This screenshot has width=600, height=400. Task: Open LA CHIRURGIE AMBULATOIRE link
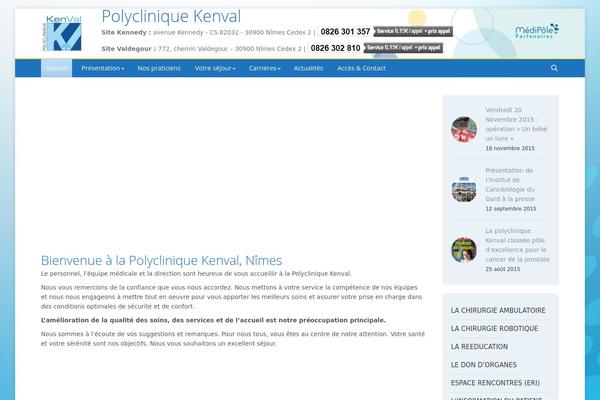498,310
